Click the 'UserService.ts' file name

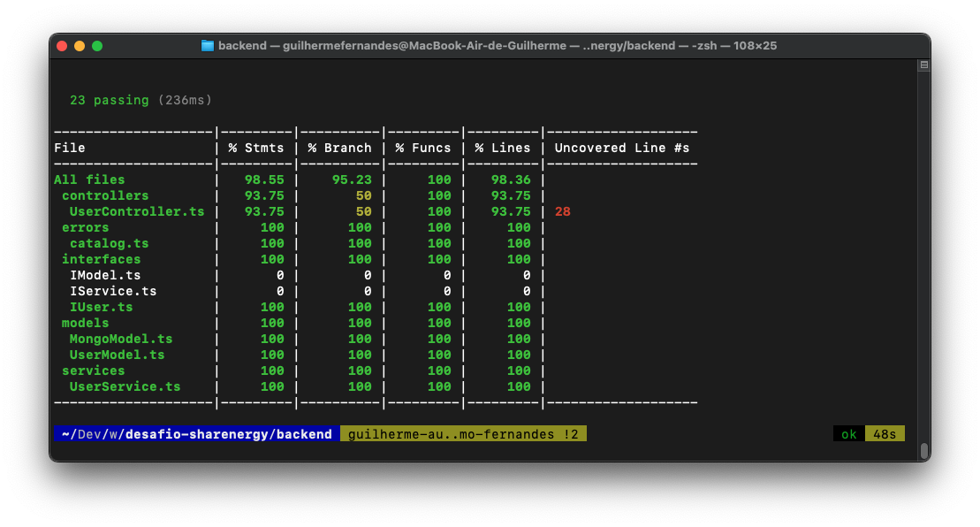(125, 386)
